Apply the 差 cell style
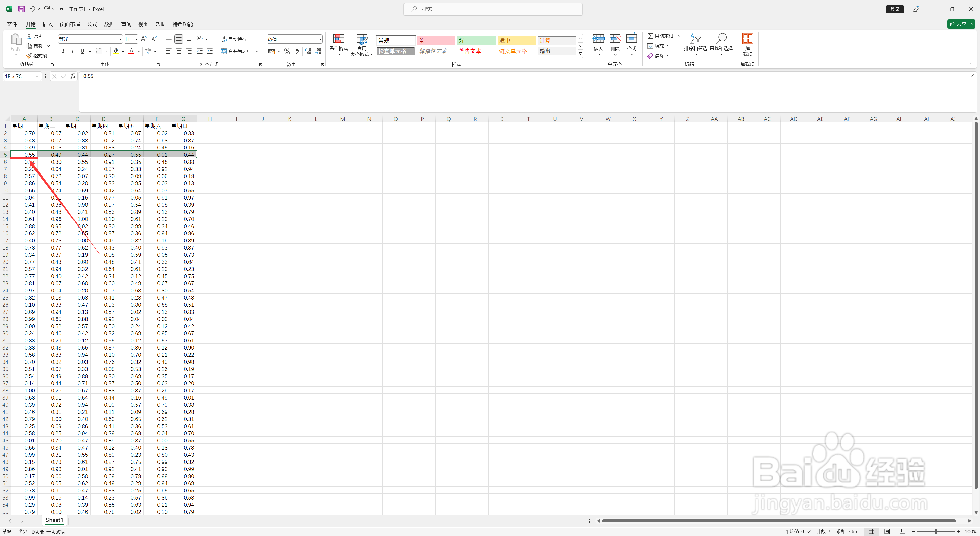This screenshot has width=980, height=536. point(436,40)
